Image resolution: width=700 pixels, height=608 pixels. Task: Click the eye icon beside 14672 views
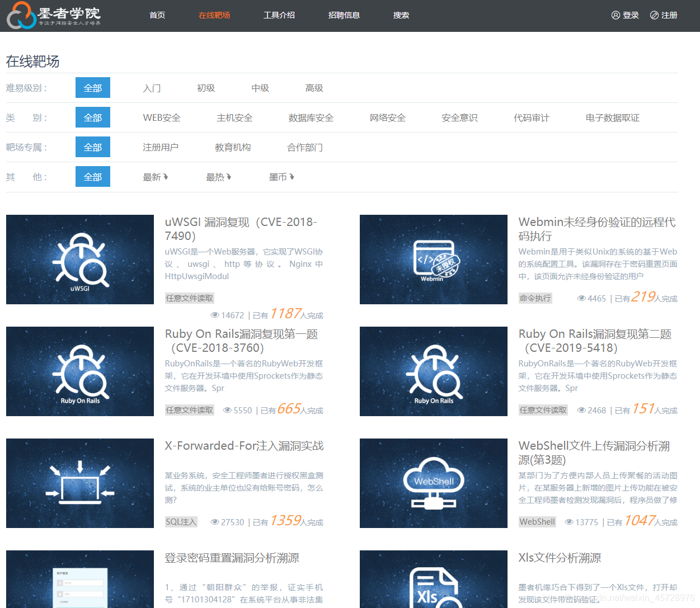click(x=215, y=315)
